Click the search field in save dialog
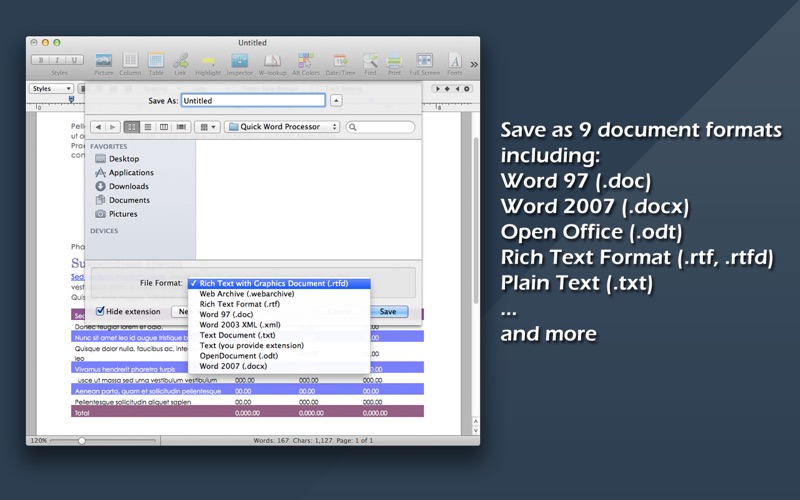This screenshot has width=800, height=500. [x=381, y=127]
